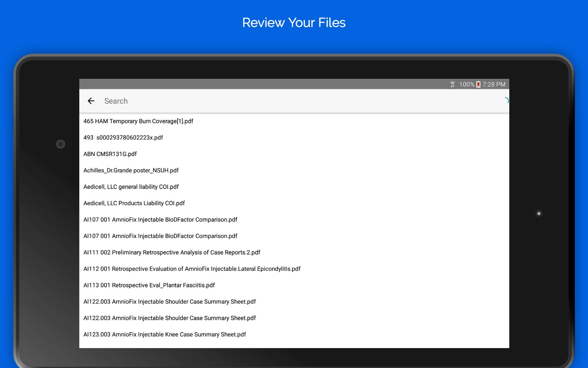
Task: Open Achilles_Dr.Grande poster_NSUH.pdf
Action: coord(294,171)
